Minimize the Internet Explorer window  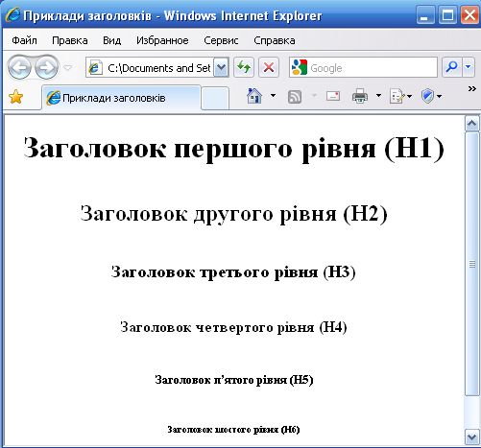click(x=425, y=15)
